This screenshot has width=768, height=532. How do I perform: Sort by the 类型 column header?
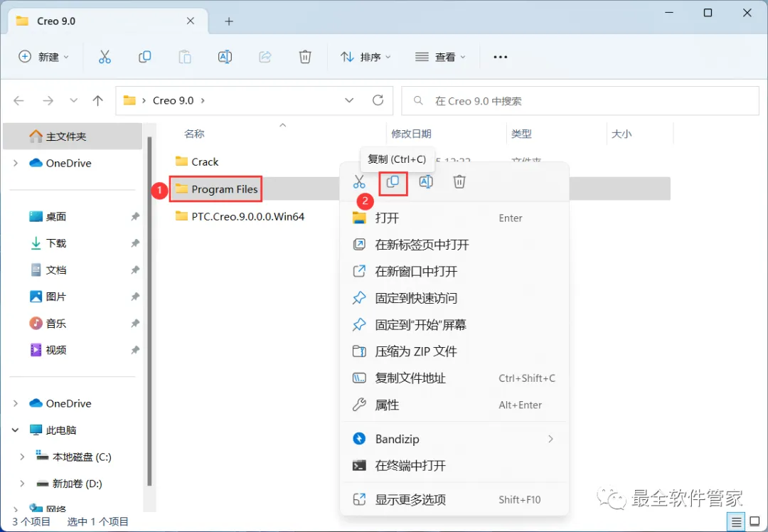tap(522, 134)
